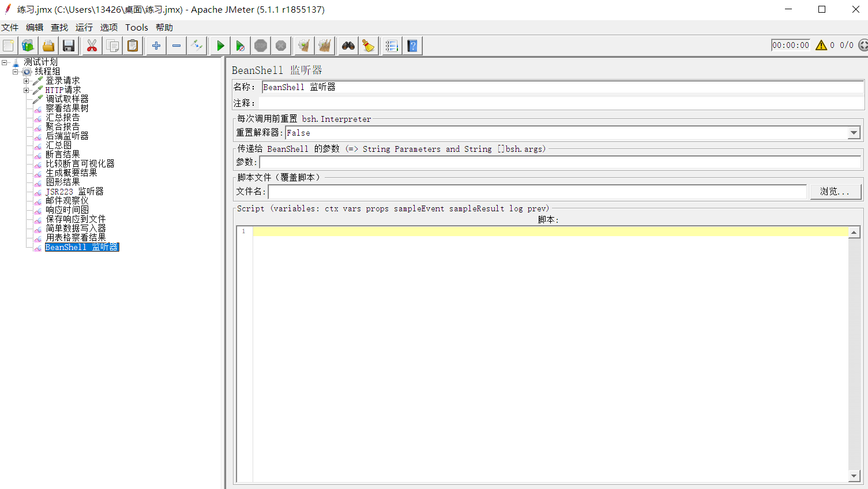Select 后端监听器 in the tree
Screen dimensions: 868x489
pos(67,136)
